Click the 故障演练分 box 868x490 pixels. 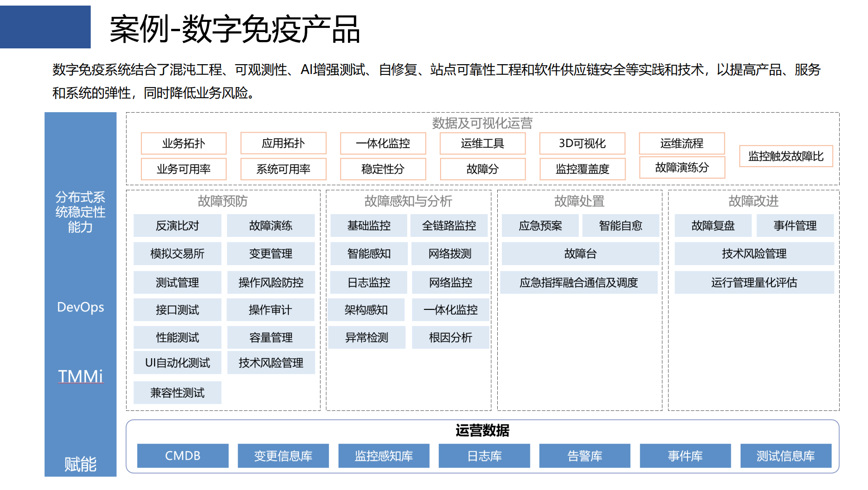(x=681, y=168)
